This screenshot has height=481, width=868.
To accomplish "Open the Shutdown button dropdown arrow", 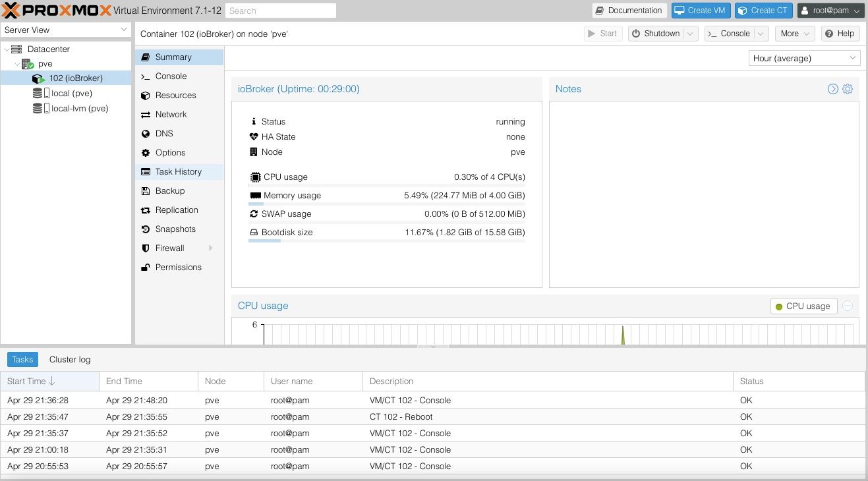I will (691, 34).
